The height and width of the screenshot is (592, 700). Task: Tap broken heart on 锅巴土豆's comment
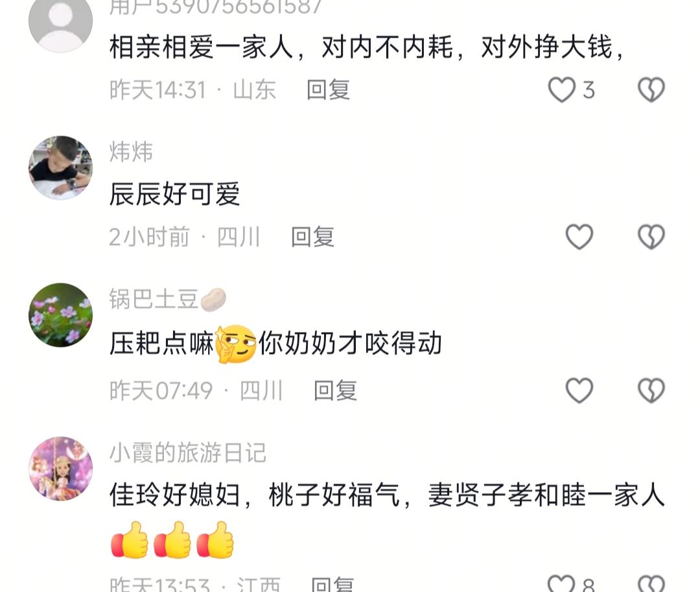[651, 390]
